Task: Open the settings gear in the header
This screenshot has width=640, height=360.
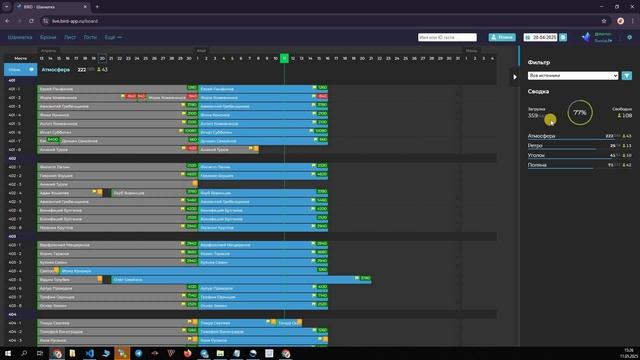Action: [x=629, y=37]
